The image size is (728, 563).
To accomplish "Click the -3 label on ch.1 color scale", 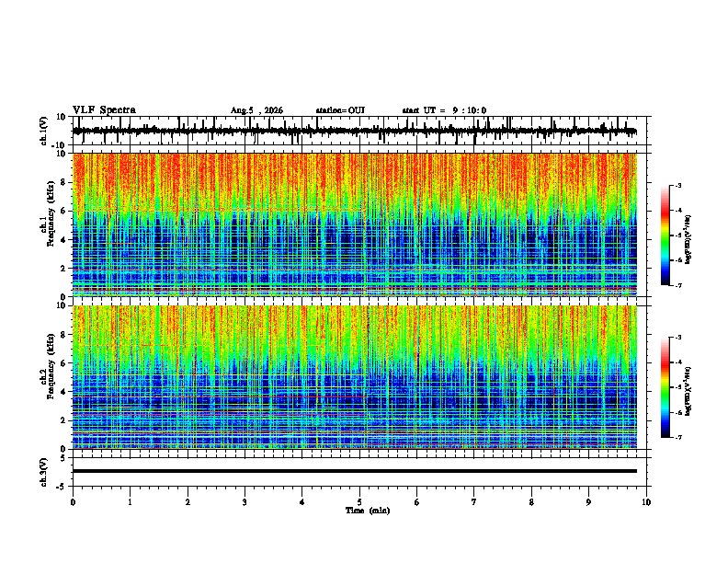I will pyautogui.click(x=677, y=185).
